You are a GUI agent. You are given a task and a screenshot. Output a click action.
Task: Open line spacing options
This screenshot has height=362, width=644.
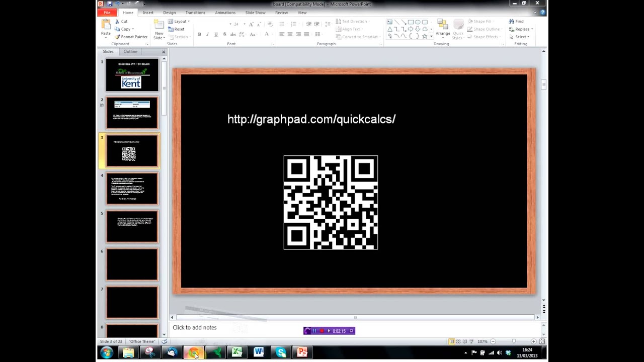[x=328, y=24]
